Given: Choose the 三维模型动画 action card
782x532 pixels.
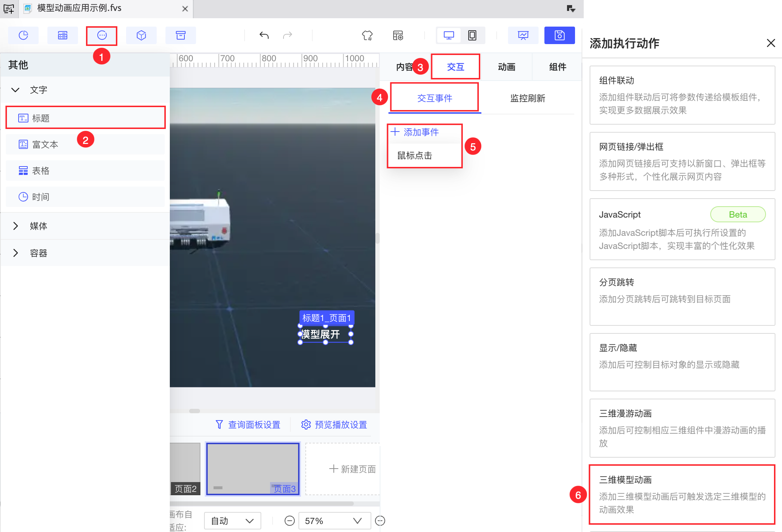Looking at the screenshot, I should (682, 494).
